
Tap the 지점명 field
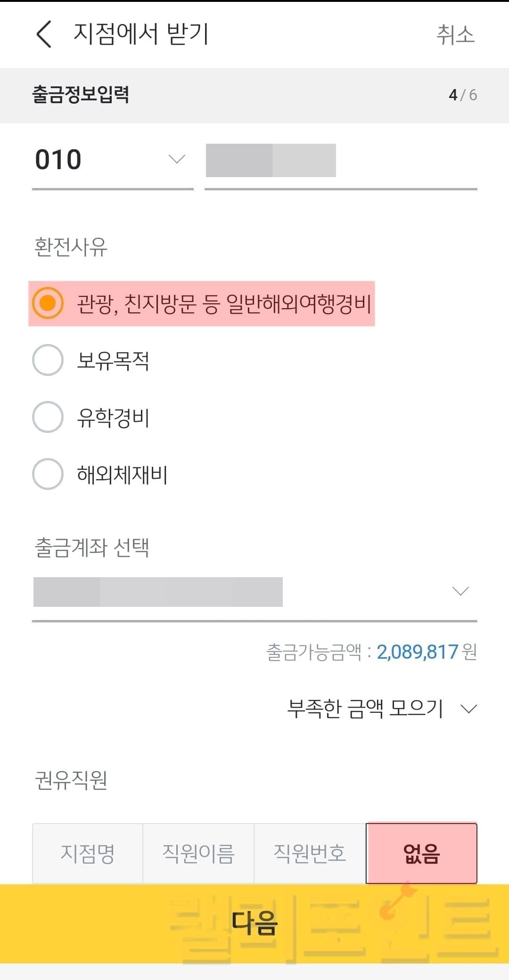pos(88,853)
